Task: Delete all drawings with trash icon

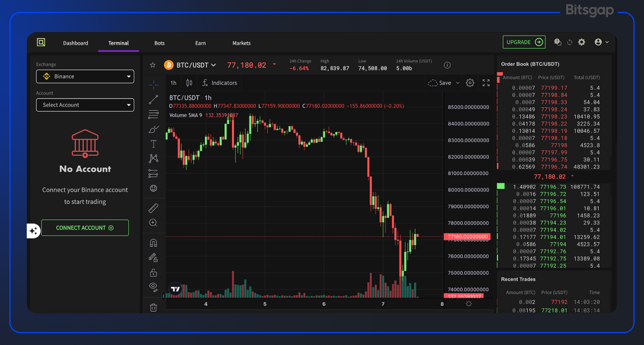Action: click(154, 307)
